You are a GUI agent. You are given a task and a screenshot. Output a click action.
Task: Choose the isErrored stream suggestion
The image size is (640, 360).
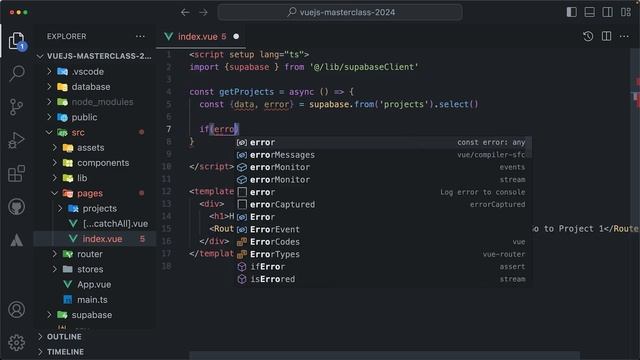coord(383,279)
